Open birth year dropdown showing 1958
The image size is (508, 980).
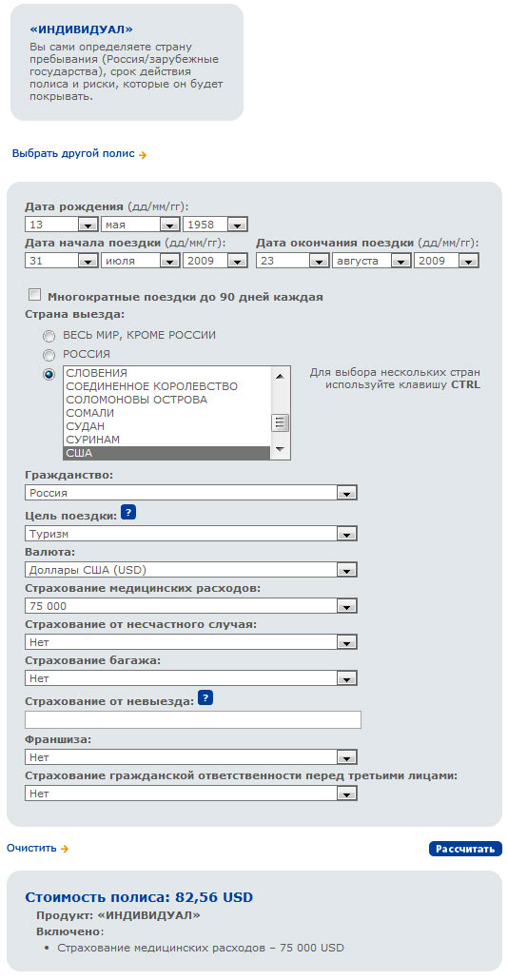pyautogui.click(x=215, y=225)
